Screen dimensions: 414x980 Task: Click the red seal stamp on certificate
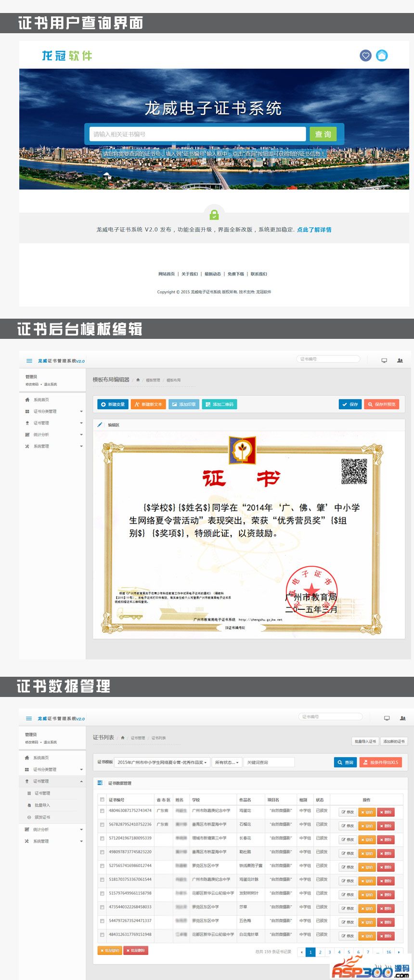click(311, 591)
